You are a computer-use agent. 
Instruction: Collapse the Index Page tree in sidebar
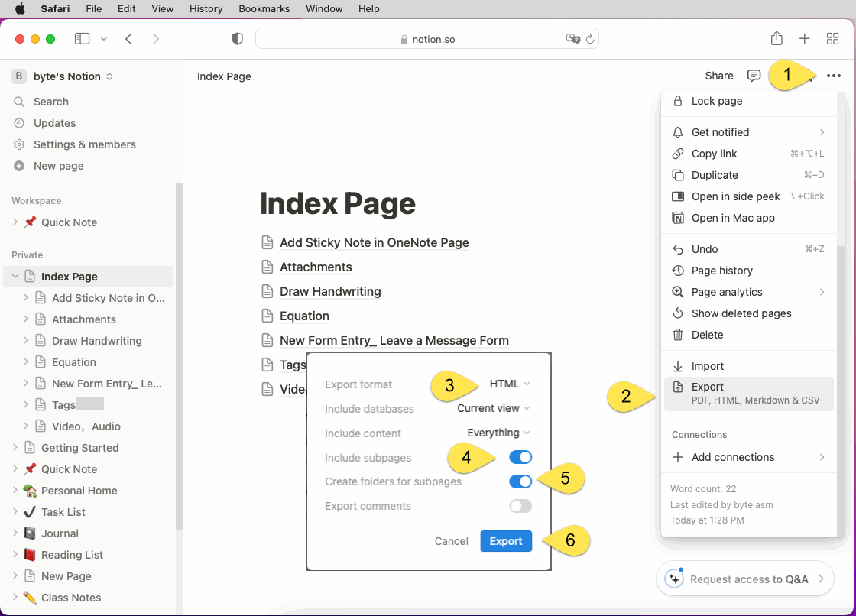[15, 277]
